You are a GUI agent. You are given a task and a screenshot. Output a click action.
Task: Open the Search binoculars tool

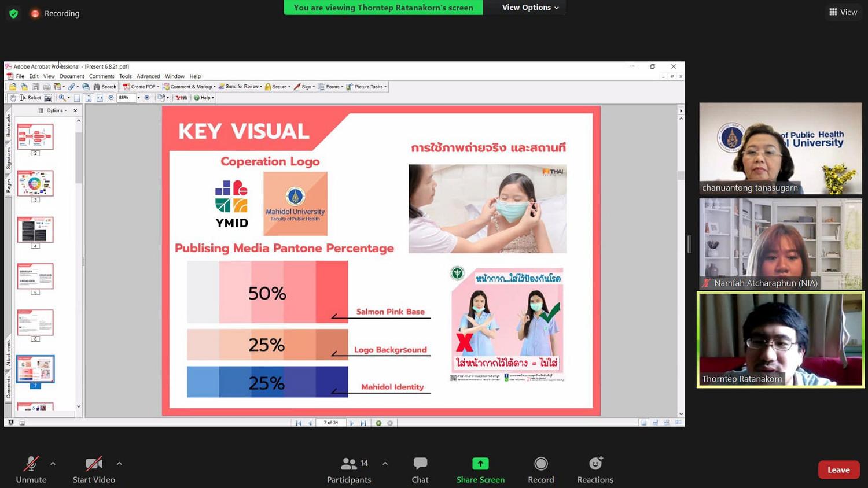point(105,87)
